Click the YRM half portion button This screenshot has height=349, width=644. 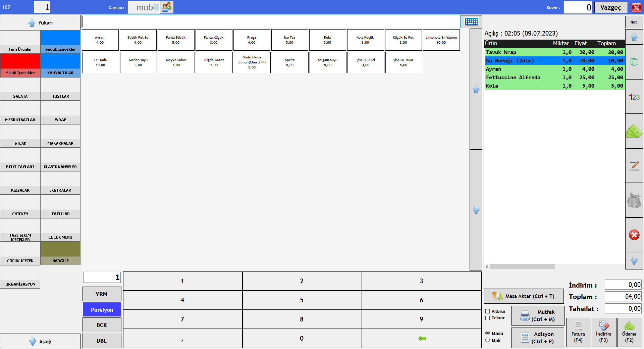pos(102,294)
